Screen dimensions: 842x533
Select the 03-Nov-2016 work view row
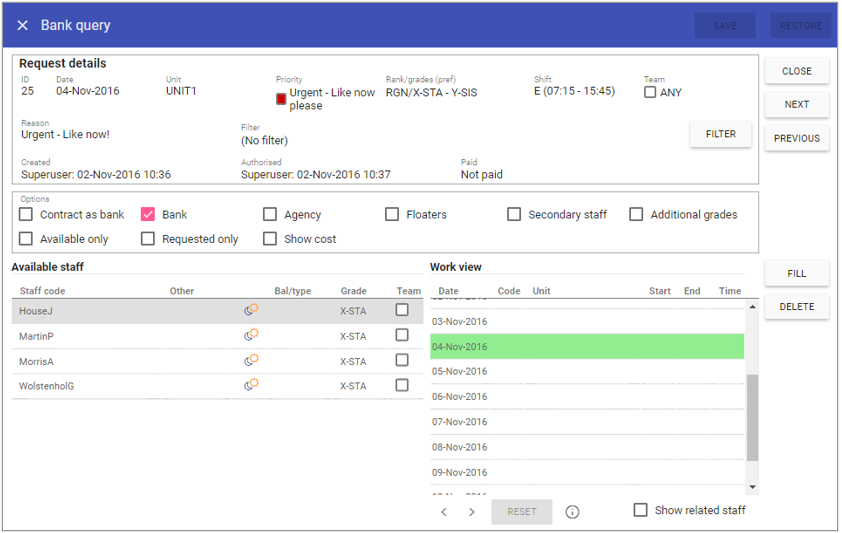(x=587, y=322)
